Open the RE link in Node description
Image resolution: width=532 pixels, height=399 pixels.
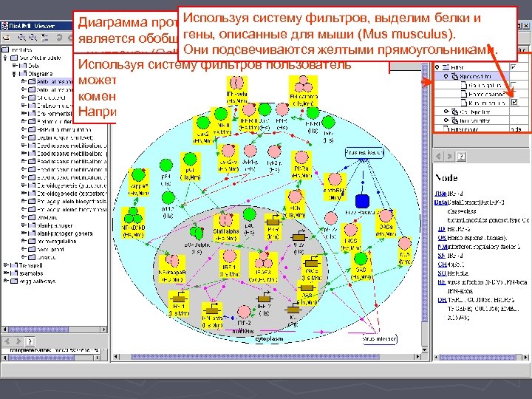click(x=442, y=282)
